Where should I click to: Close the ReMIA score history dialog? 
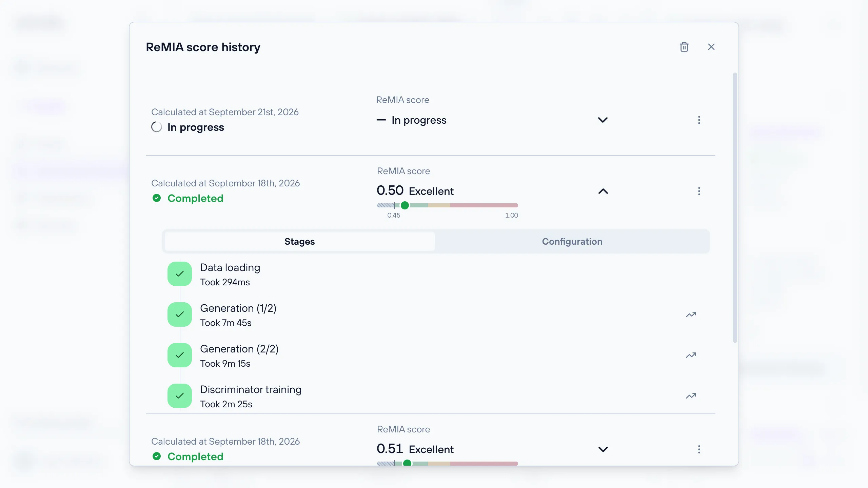pyautogui.click(x=711, y=47)
